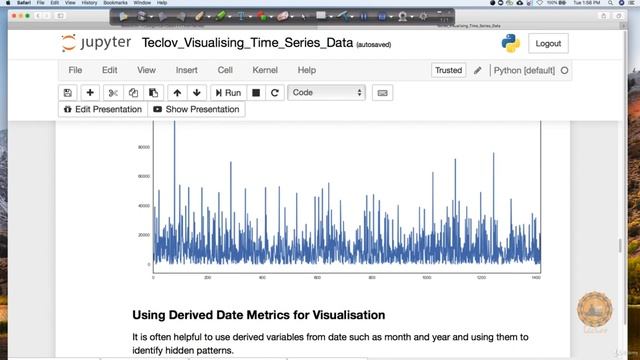The image size is (640, 360).
Task: Rename notebook via Teclov_Visualising_Time_Series_Data title
Action: (247, 43)
